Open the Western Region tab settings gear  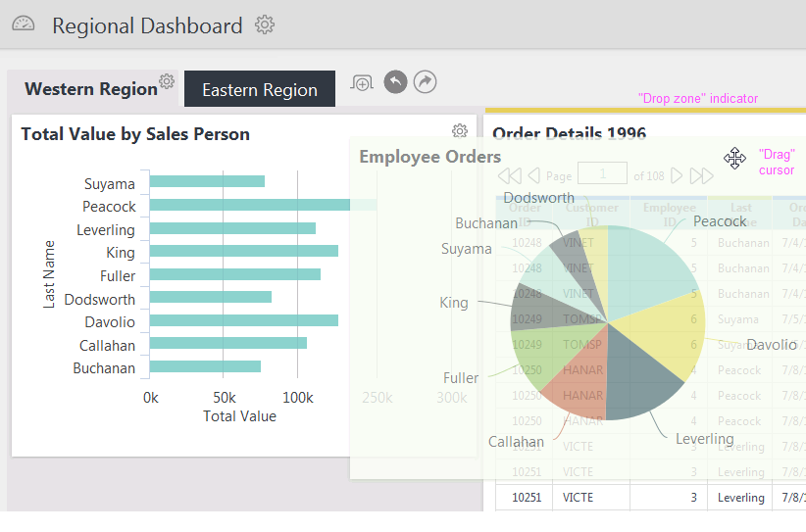[167, 81]
